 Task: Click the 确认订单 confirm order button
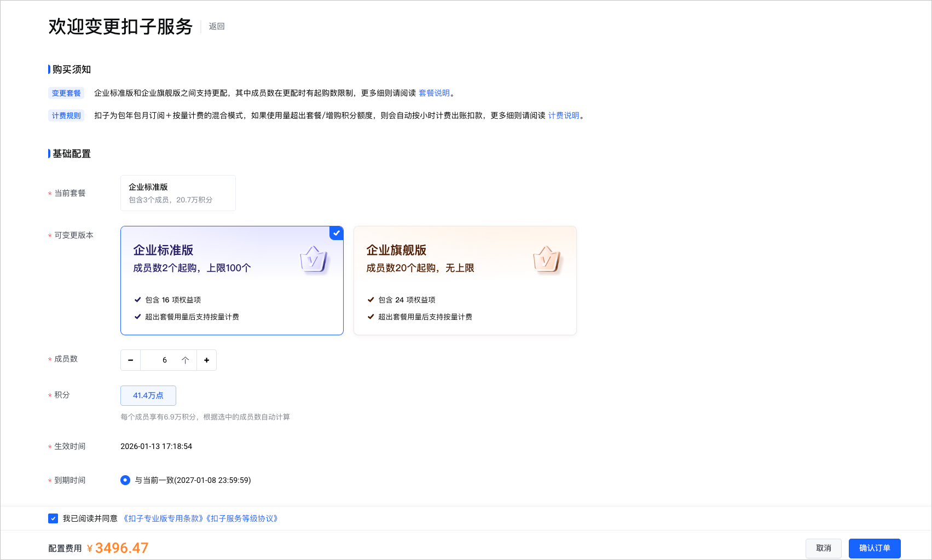click(x=874, y=548)
